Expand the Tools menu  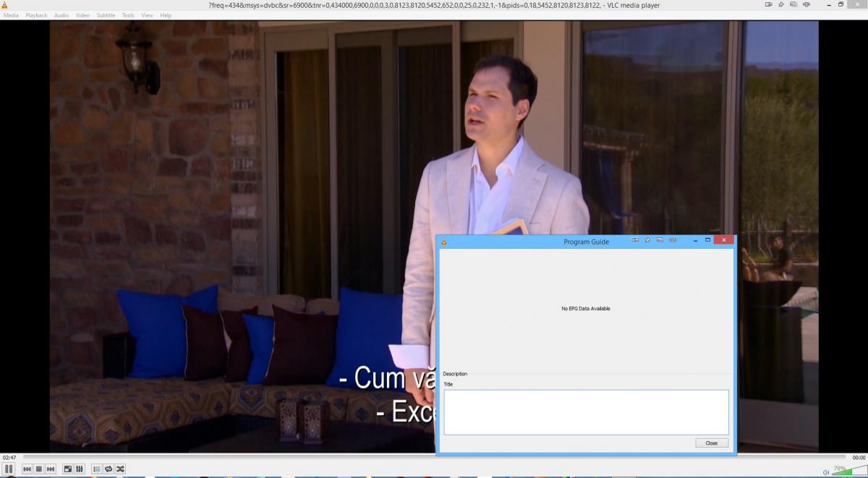coord(128,15)
